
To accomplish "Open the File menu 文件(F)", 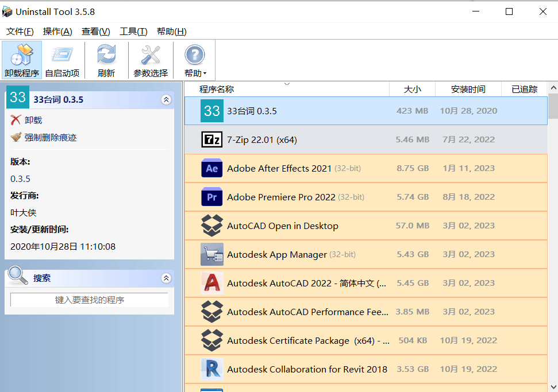I will (x=20, y=32).
